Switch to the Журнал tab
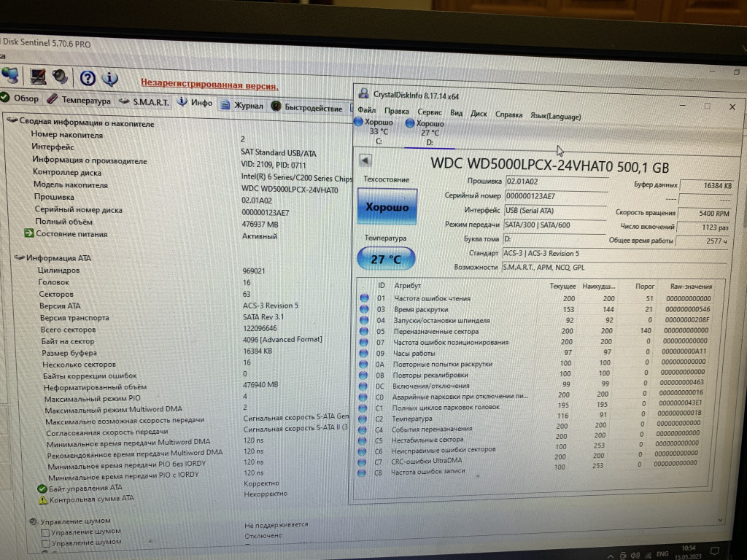This screenshot has width=747, height=560. (242, 105)
